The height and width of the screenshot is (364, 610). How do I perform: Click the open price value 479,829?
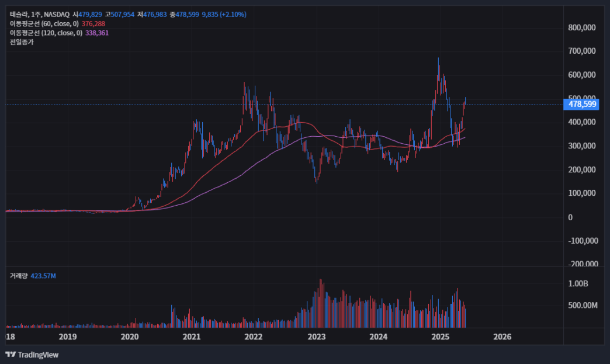(x=90, y=15)
